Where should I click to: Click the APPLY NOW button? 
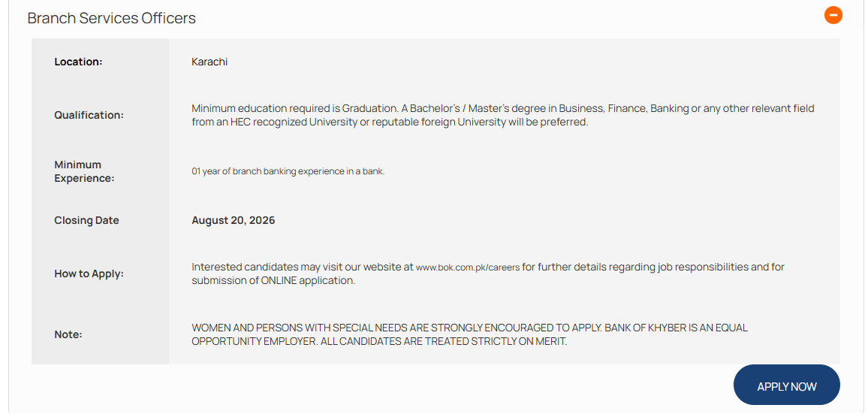tap(787, 386)
